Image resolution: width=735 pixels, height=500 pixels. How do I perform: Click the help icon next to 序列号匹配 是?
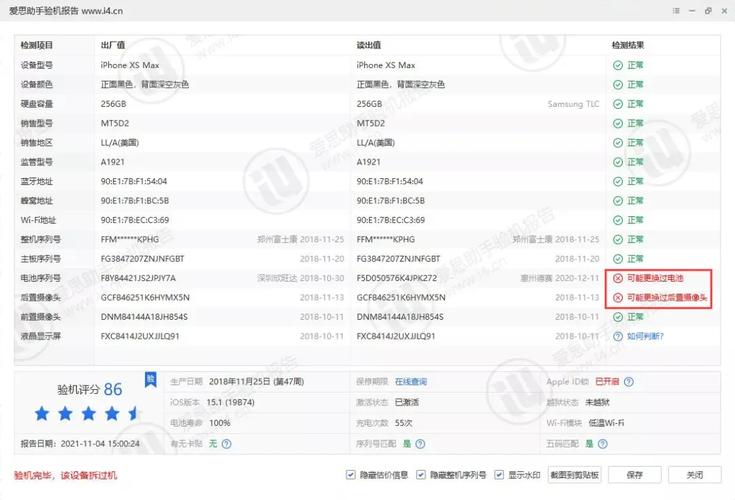(420, 444)
